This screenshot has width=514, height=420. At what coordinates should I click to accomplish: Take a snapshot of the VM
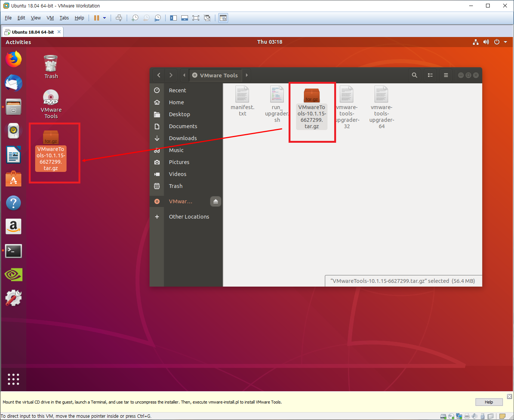(x=135, y=18)
